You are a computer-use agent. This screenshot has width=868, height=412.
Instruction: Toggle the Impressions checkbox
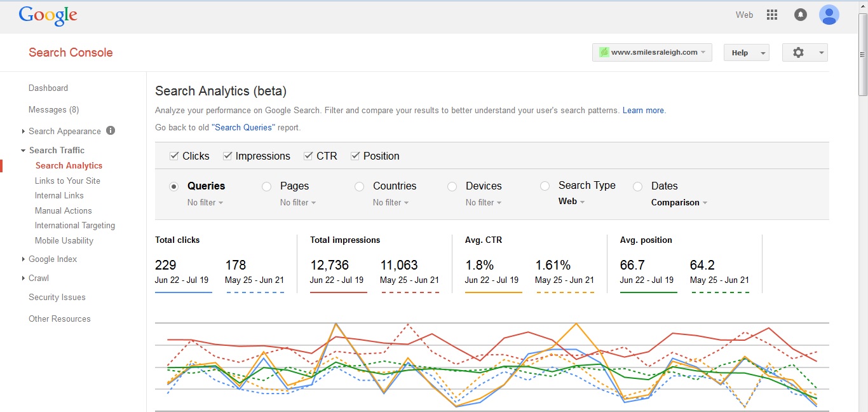click(x=227, y=156)
